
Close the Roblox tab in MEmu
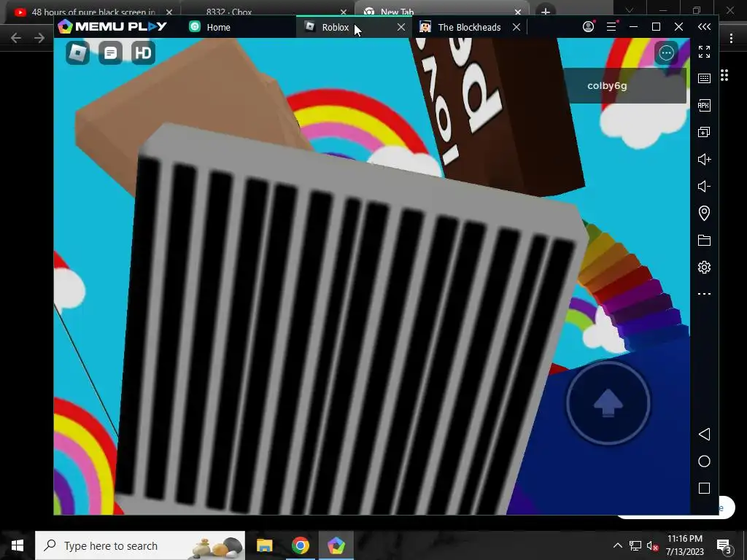tap(401, 27)
